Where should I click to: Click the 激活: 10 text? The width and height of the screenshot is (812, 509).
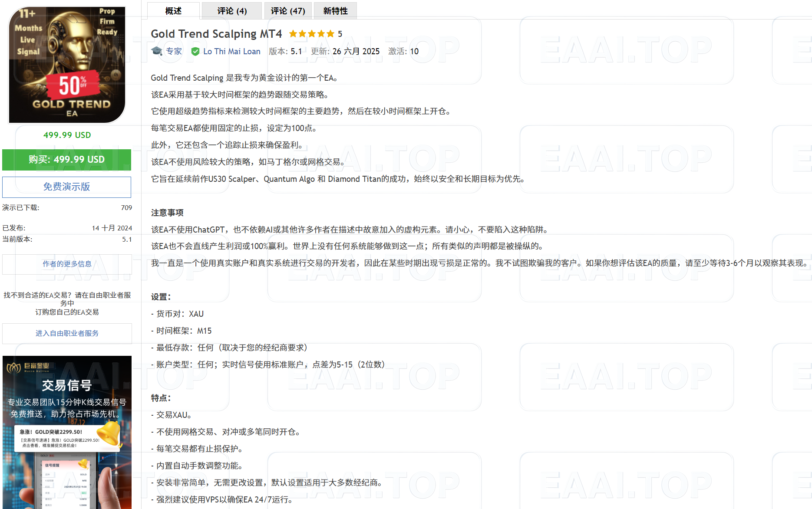(403, 51)
